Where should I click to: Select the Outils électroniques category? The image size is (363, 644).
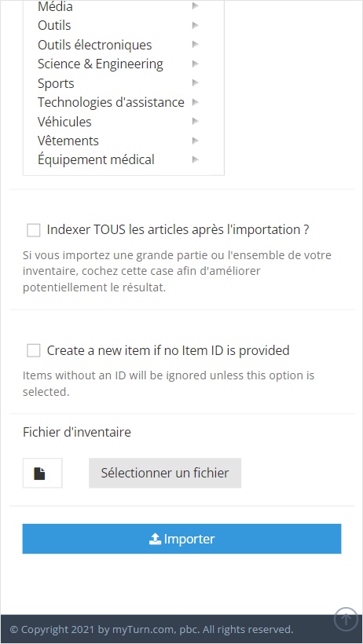[94, 45]
